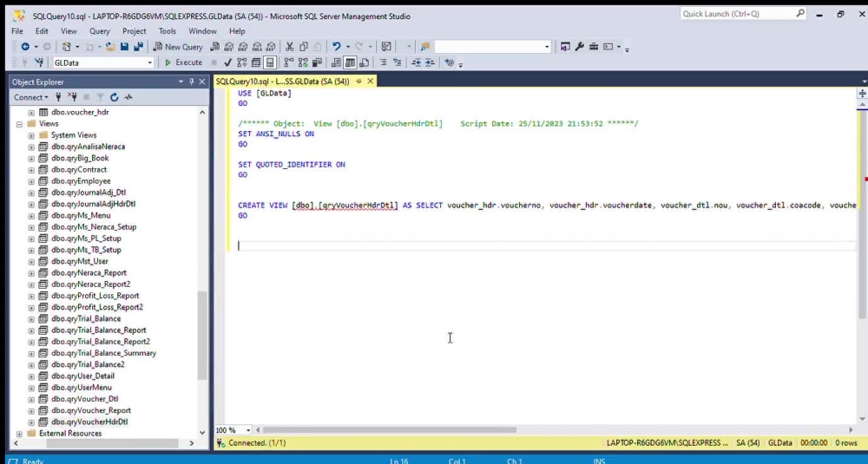Image resolution: width=868 pixels, height=464 pixels.
Task: Click the Object Explorer vertical scrollbar thumb
Action: tap(202, 335)
